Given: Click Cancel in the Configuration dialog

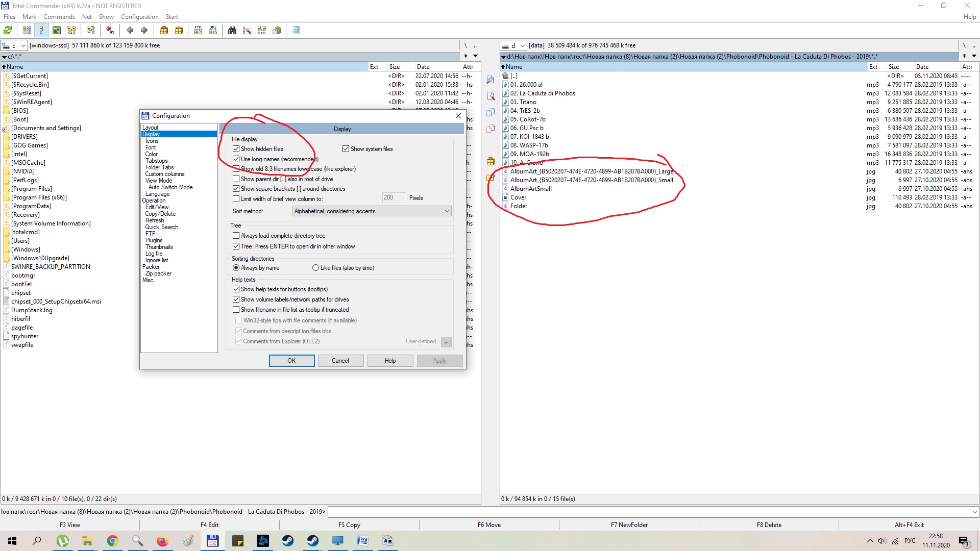Looking at the screenshot, I should coord(340,361).
